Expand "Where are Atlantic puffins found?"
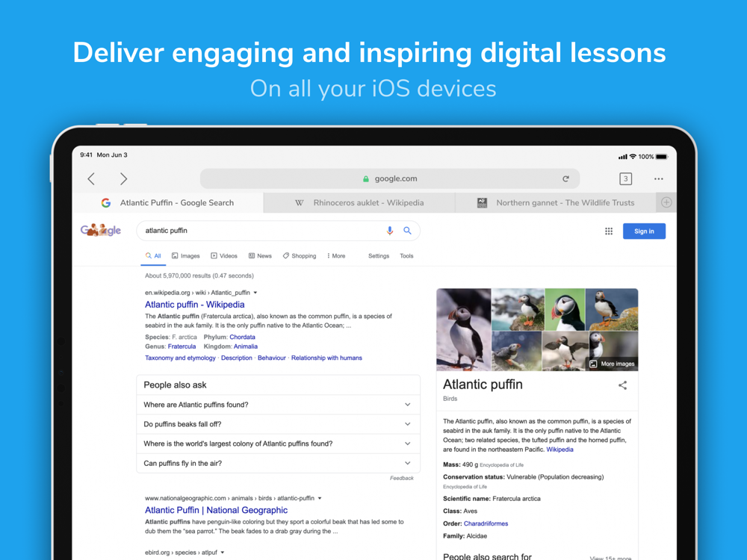 tap(278, 405)
